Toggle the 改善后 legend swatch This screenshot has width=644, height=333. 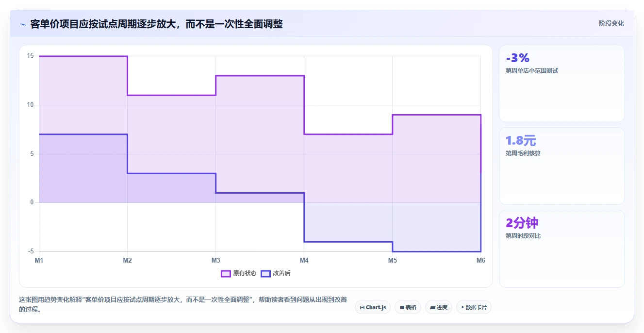tap(265, 273)
